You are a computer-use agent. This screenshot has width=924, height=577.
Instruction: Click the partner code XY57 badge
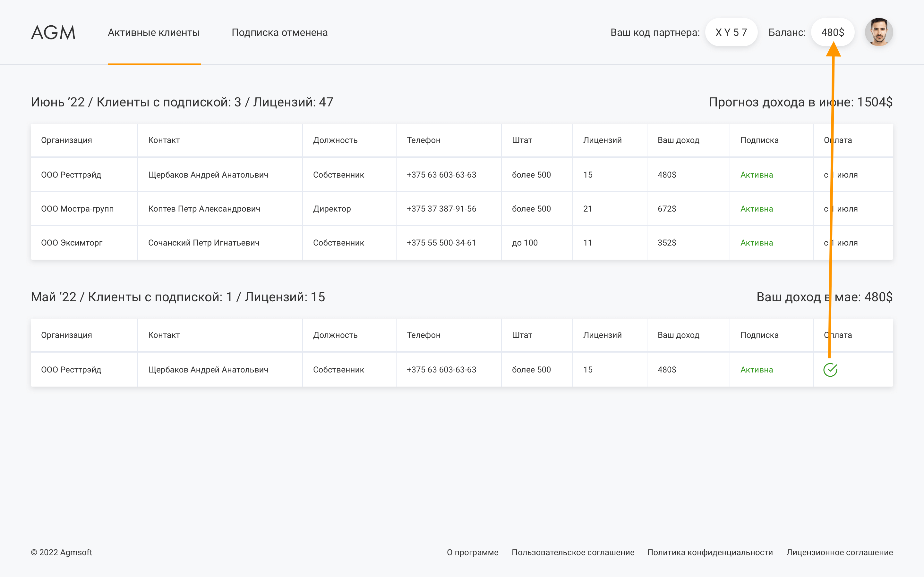[731, 32]
